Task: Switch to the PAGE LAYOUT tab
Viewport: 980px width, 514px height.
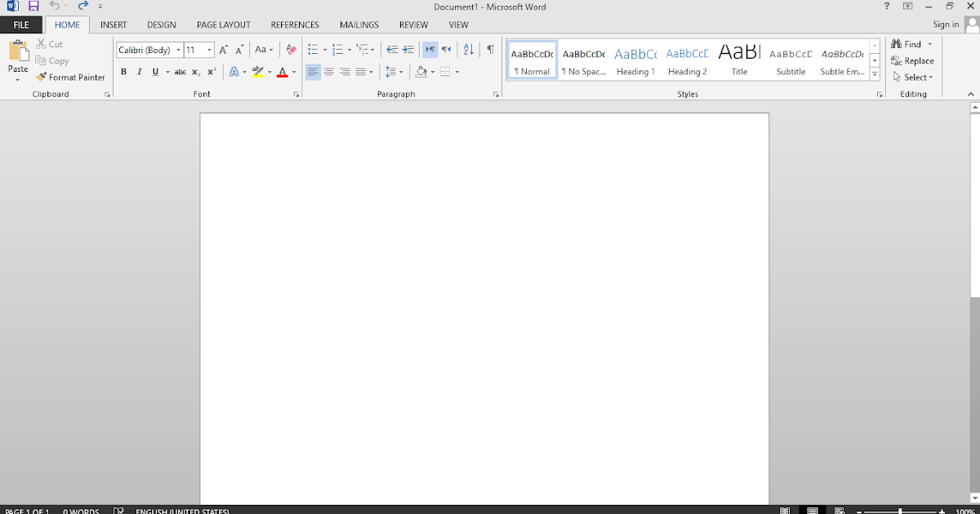Action: coord(224,25)
